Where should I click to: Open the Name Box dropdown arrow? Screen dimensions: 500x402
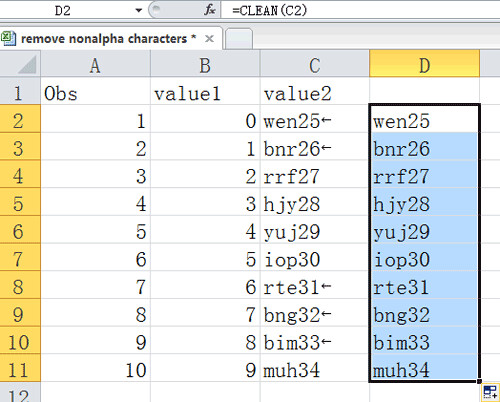click(139, 10)
